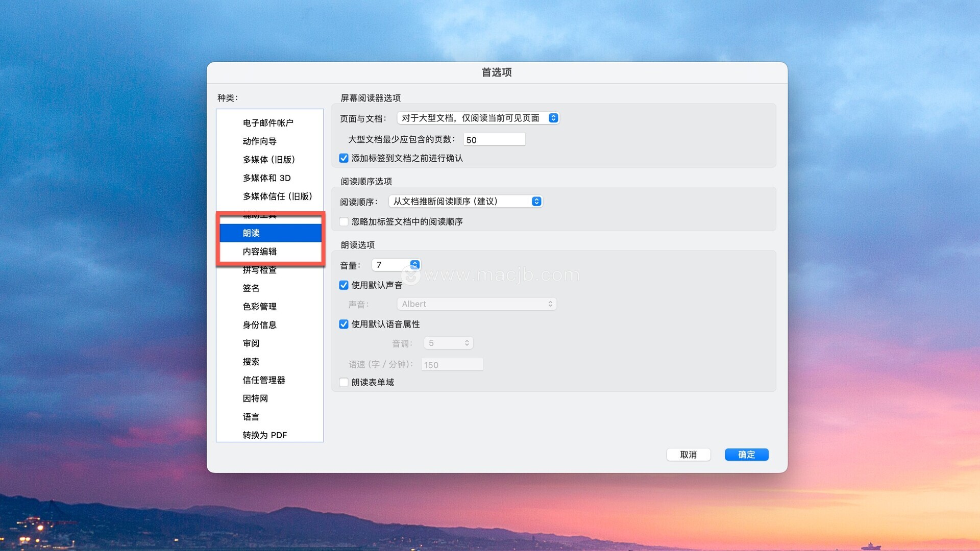Select 转换为 PDF category
The image size is (980, 551).
(264, 435)
